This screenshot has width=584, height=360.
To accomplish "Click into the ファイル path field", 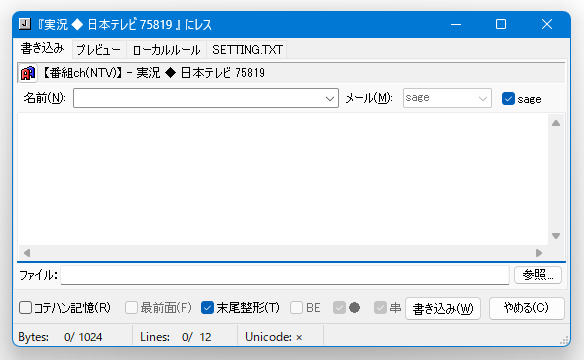I will (x=285, y=275).
